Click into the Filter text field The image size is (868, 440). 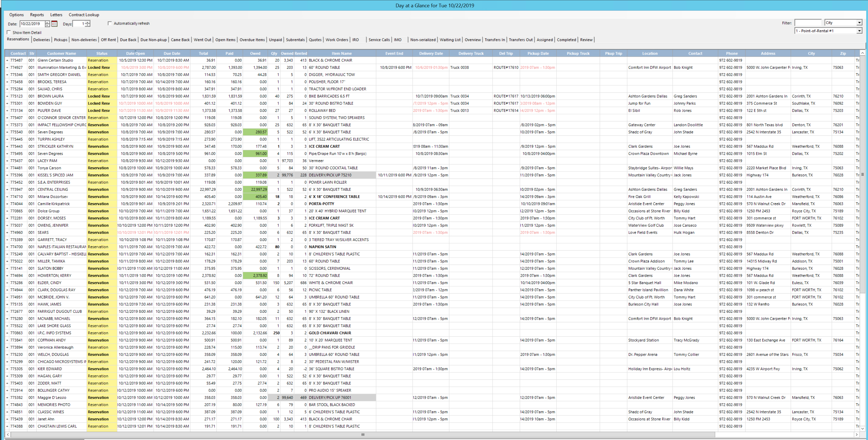tap(808, 23)
